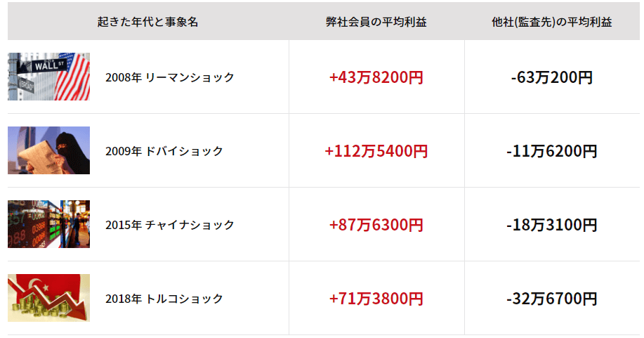Click the Wall Street sign thumbnail
This screenshot has width=644, height=338.
[x=48, y=77]
